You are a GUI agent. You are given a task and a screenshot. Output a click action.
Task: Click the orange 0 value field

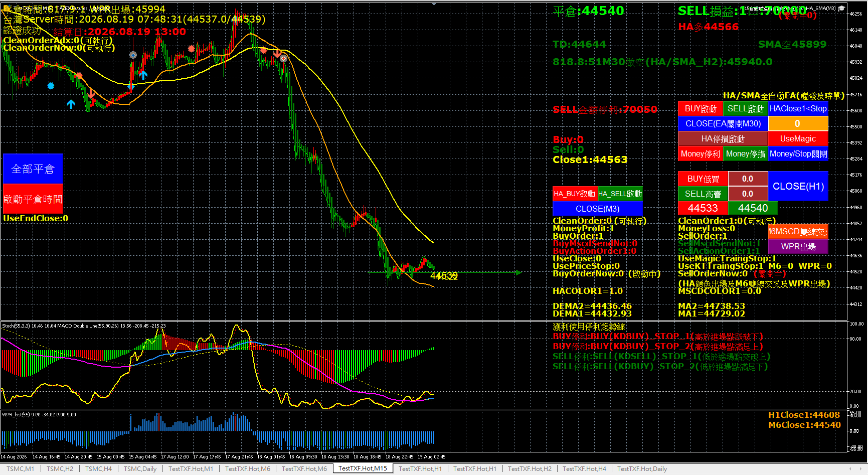click(798, 124)
